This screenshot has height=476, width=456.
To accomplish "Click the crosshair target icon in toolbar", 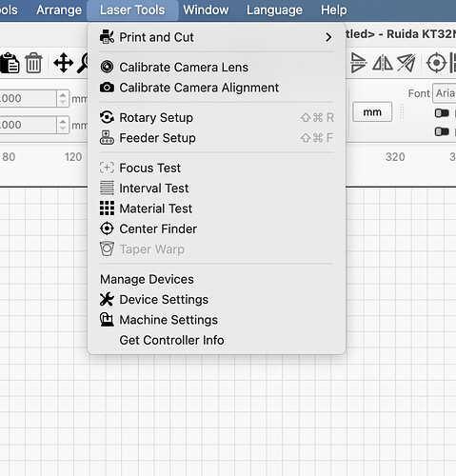I will (x=436, y=63).
